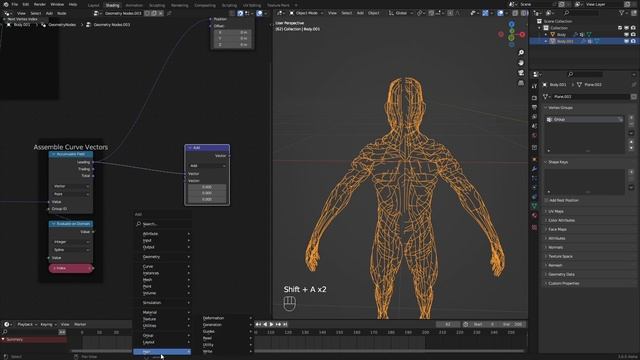Open Point domain dropdown in Accumulate Field
This screenshot has width=640, height=360.
71,194
